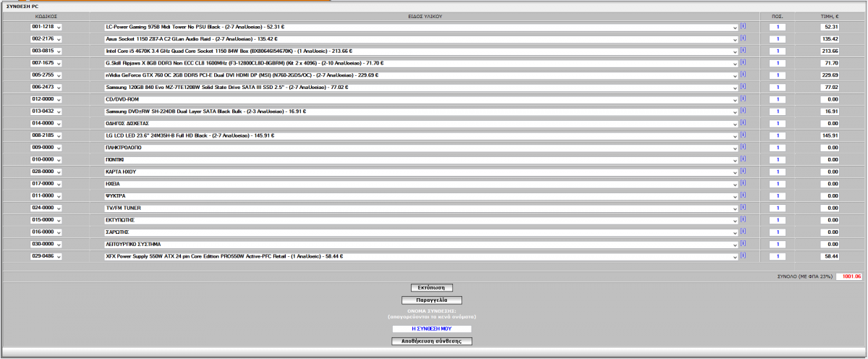The image size is (868, 359).
Task: Click the 1001.06 total value
Action: (850, 276)
